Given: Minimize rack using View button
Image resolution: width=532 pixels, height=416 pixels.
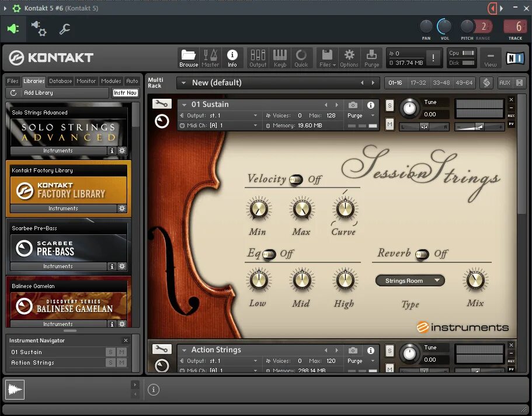Looking at the screenshot, I should 491,58.
